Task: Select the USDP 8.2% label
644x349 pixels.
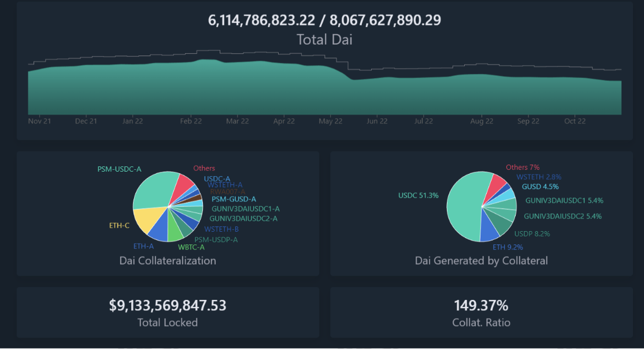Action: tap(532, 234)
